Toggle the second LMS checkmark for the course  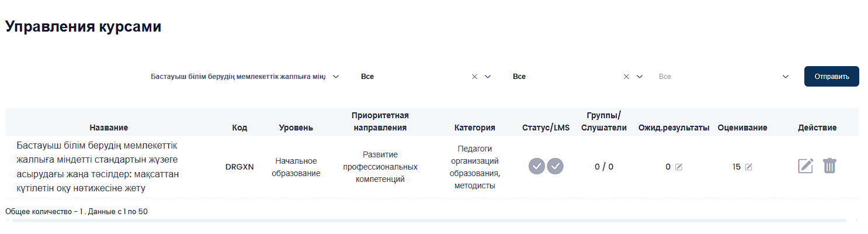555,166
